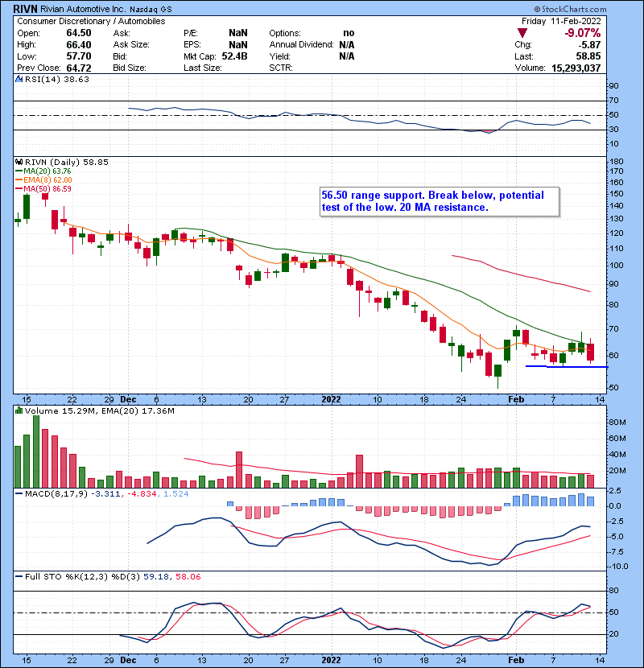This screenshot has height=668, width=644.
Task: Click the Rivian Automotive Inc. company name
Action: [83, 9]
